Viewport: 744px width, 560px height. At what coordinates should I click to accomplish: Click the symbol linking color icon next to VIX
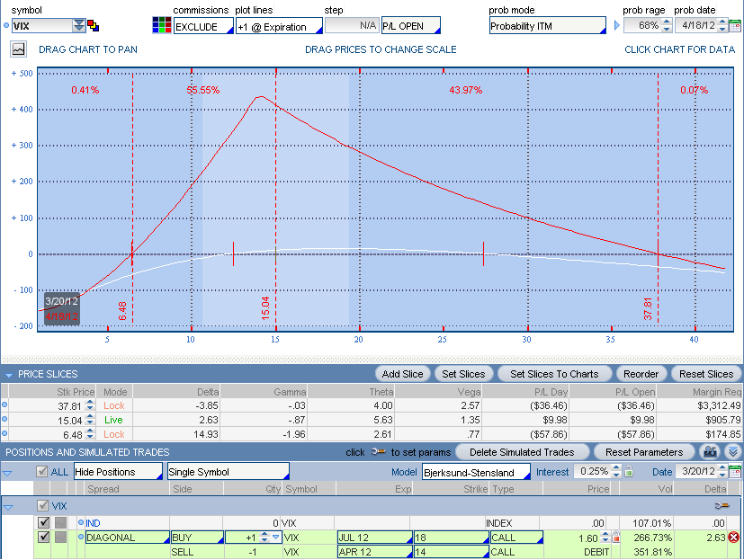coord(93,26)
